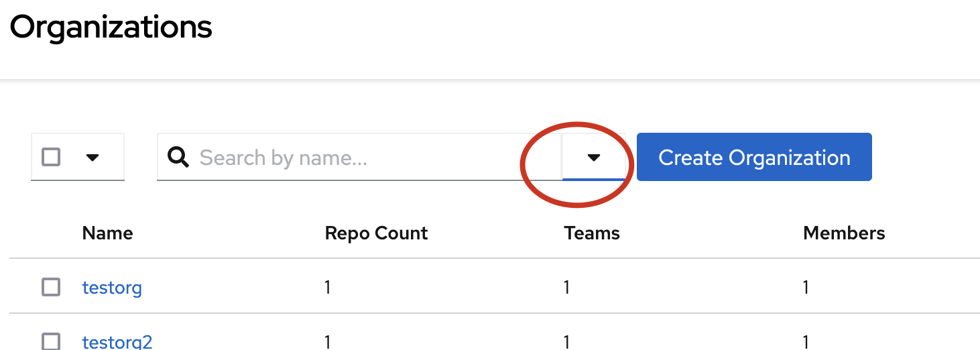Click the Name column header
The image size is (980, 350).
tap(107, 233)
